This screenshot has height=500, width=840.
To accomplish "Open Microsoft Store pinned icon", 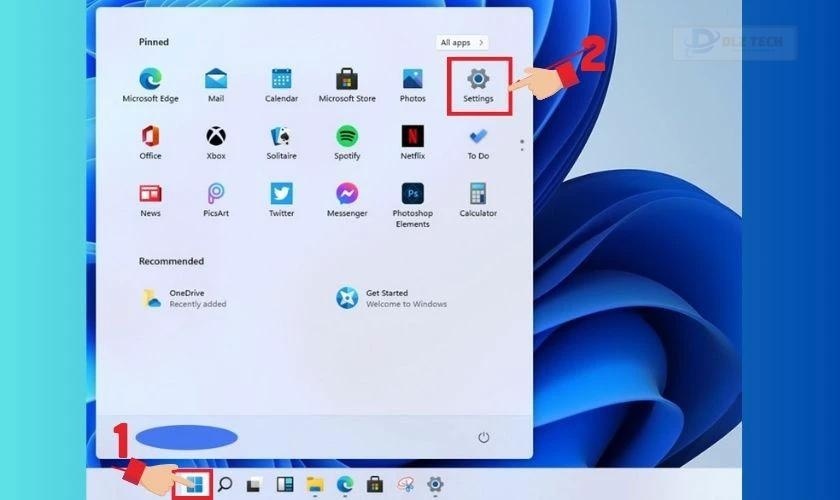I will point(346,79).
